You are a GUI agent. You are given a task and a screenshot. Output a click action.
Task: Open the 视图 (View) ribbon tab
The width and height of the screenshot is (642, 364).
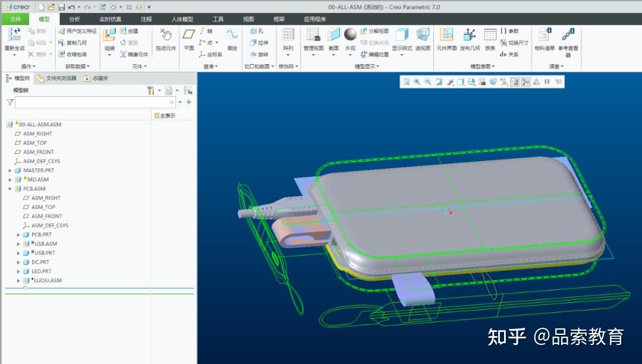click(248, 18)
